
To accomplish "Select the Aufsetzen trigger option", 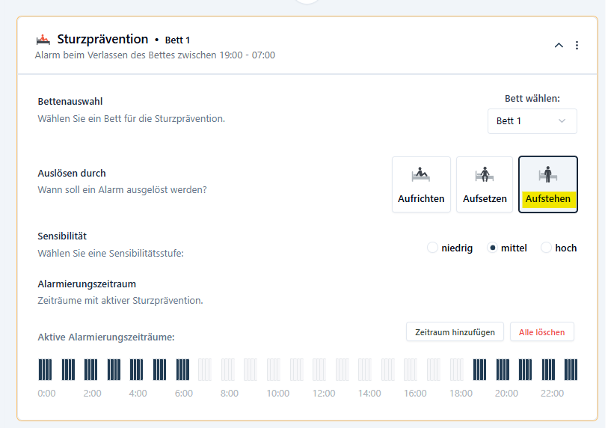I will (x=484, y=184).
